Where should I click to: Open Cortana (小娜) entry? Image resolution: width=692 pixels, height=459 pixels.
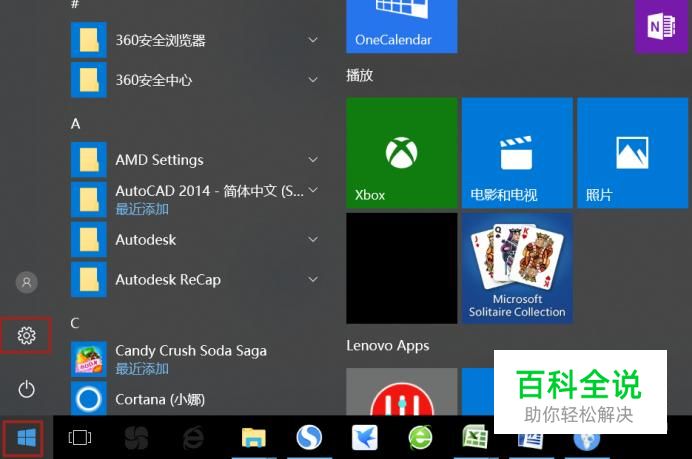coord(195,399)
